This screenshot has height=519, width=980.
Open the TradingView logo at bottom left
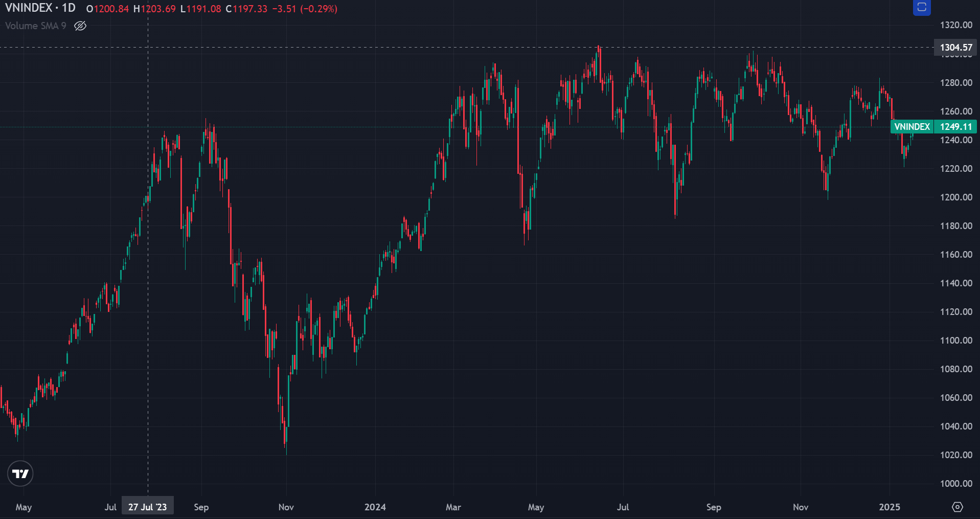pos(20,473)
